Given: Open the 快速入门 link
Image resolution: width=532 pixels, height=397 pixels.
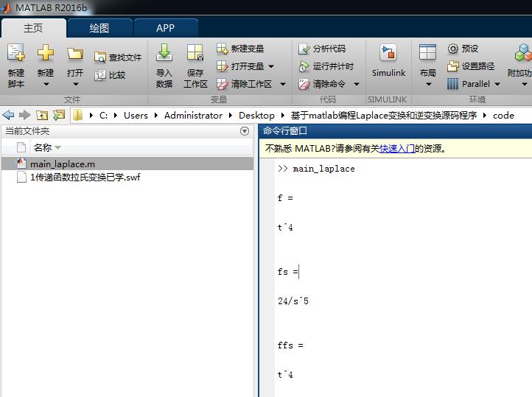Looking at the screenshot, I should click(x=397, y=149).
